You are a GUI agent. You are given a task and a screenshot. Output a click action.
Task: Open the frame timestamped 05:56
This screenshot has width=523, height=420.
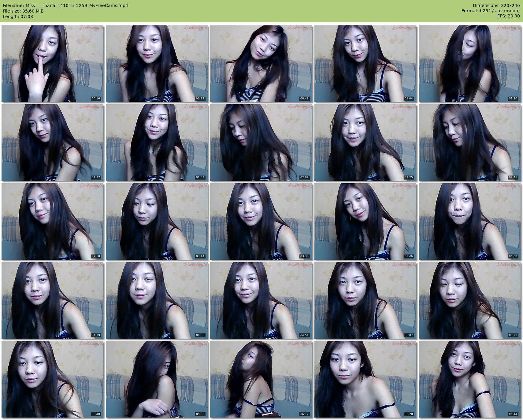157,379
